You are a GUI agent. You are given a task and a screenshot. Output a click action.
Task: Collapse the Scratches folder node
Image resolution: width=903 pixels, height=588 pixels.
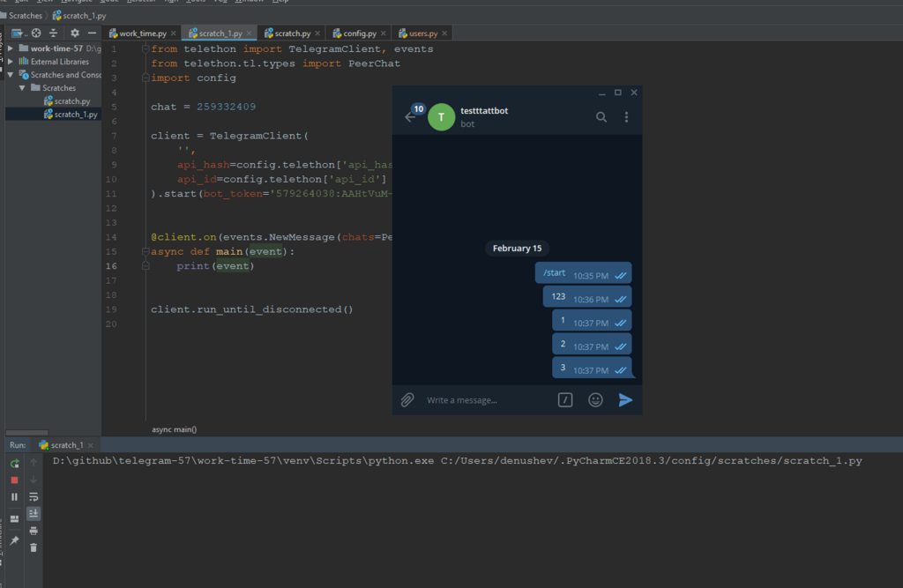[x=22, y=88]
